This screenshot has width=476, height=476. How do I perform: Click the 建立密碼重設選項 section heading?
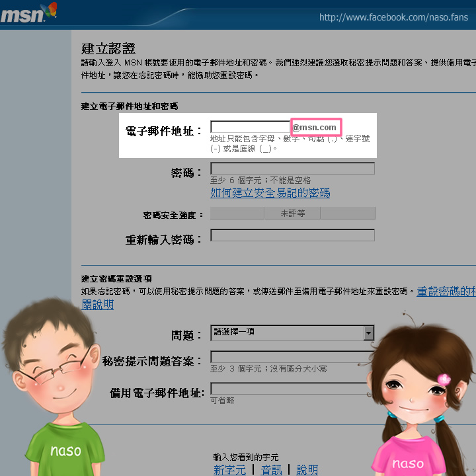click(116, 279)
